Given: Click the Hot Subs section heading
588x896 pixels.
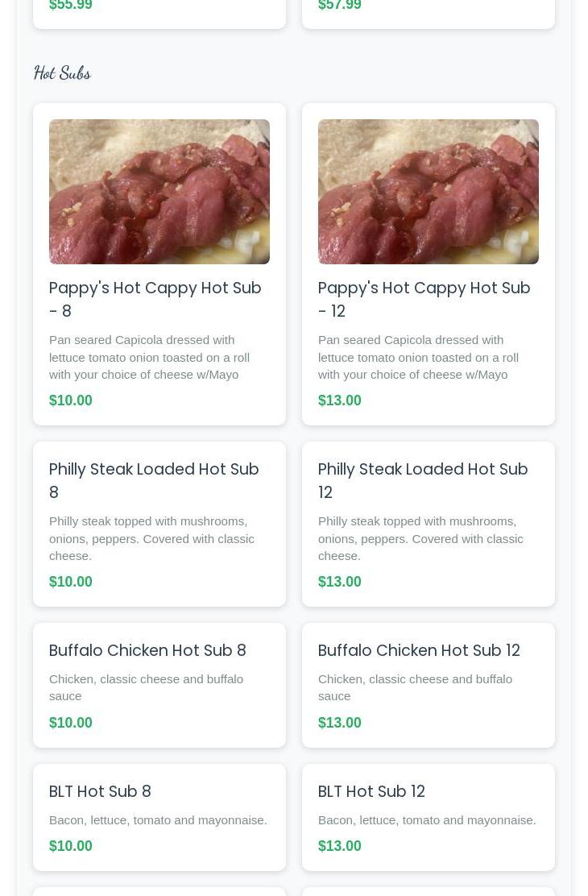Looking at the screenshot, I should [62, 73].
